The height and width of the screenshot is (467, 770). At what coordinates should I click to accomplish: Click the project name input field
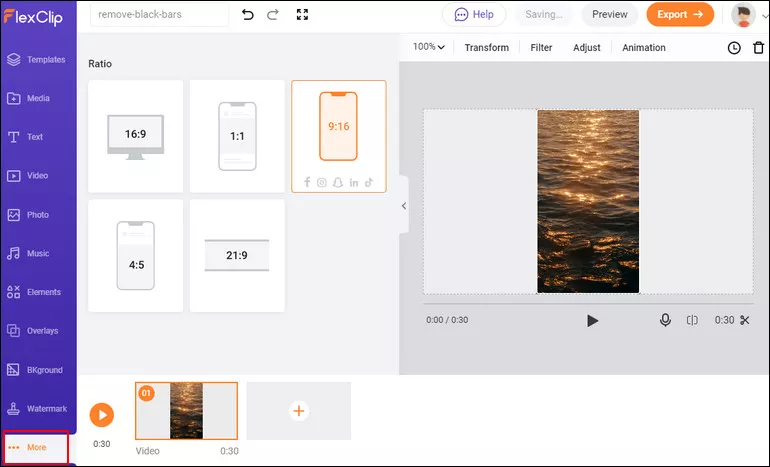click(x=160, y=15)
